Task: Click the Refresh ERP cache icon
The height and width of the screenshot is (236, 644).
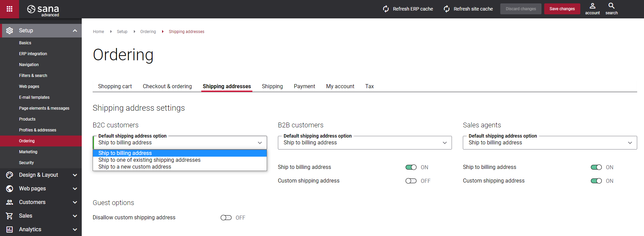Action: click(x=386, y=9)
